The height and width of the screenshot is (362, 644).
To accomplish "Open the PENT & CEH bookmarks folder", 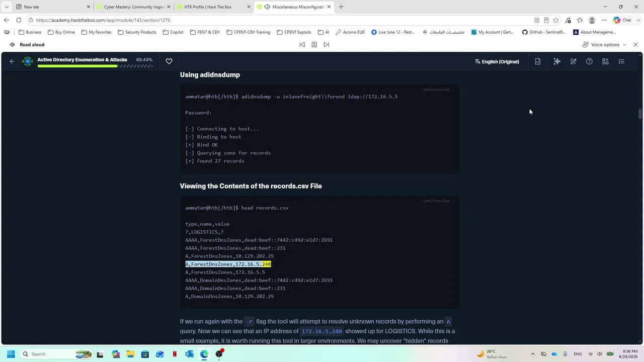I will coord(205,32).
